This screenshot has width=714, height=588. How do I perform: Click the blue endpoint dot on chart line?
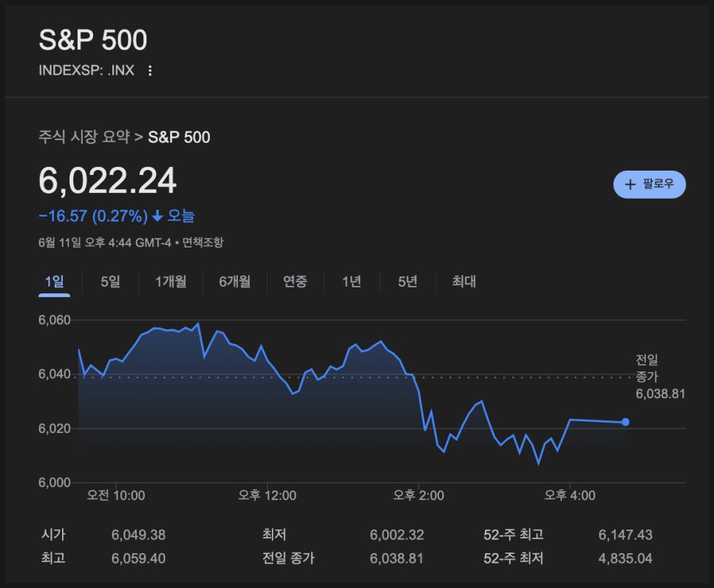(x=625, y=422)
